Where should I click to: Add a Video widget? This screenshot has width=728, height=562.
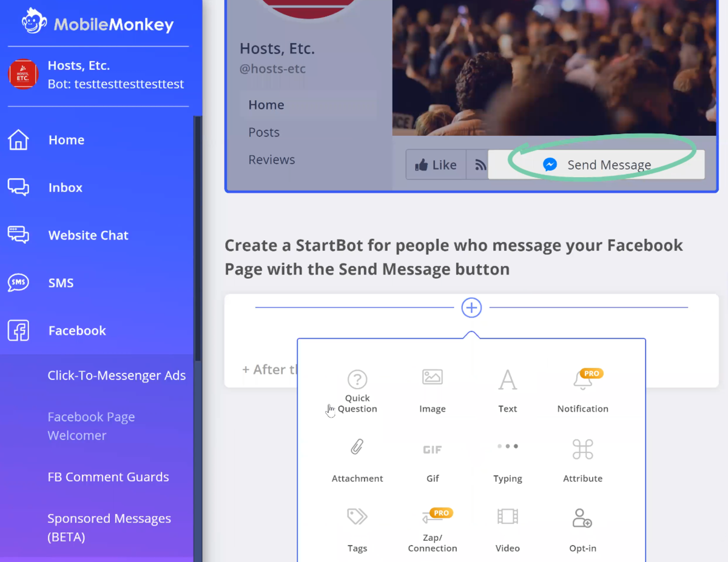click(x=508, y=530)
